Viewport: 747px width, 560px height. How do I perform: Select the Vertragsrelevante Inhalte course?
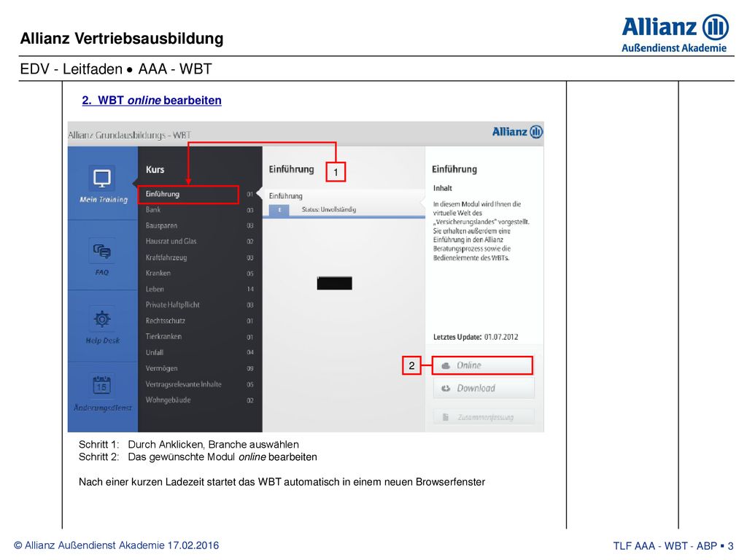point(200,384)
